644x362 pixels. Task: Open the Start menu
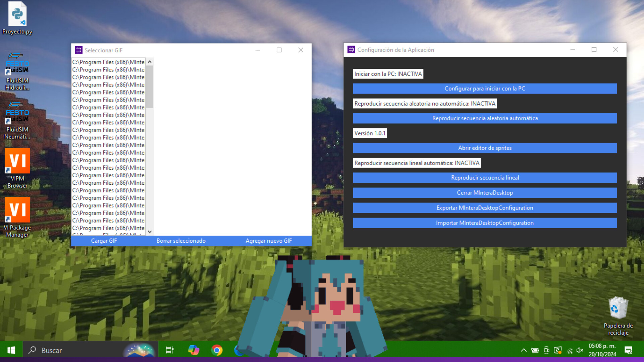pyautogui.click(x=11, y=350)
